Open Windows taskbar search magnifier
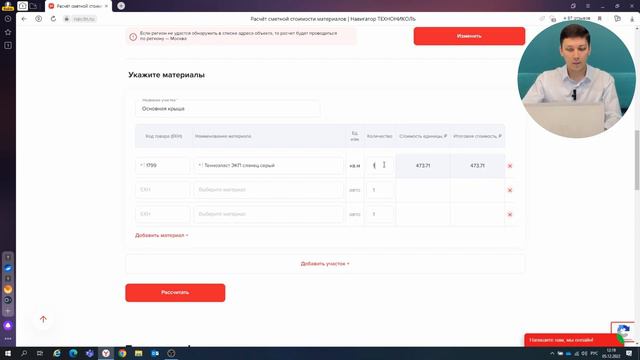Image resolution: width=640 pixels, height=360 pixels. [24, 353]
